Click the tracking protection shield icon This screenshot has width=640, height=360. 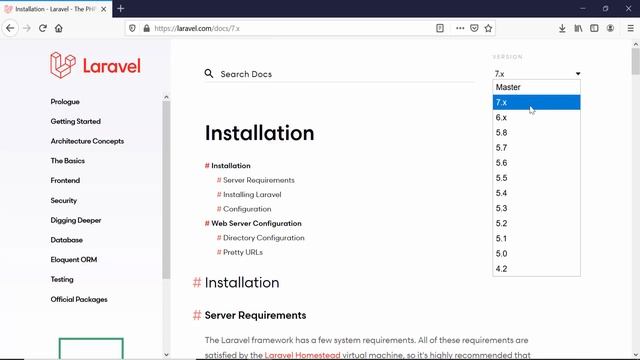pos(132,28)
